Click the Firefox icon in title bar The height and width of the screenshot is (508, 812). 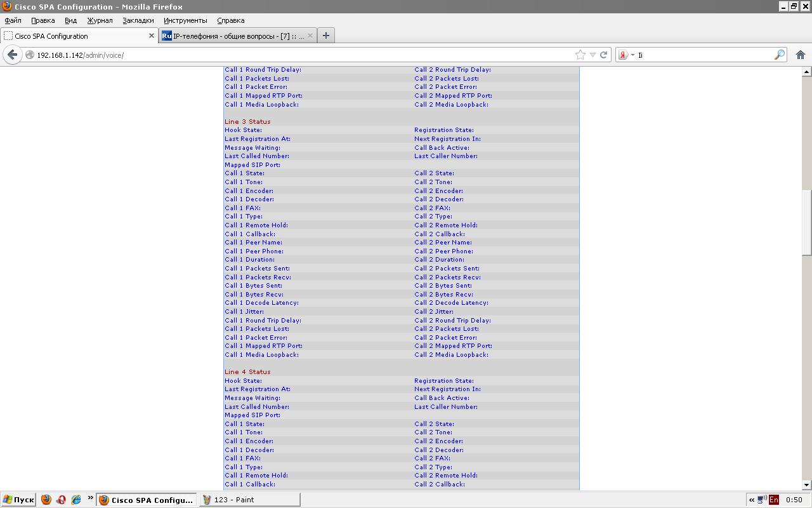pos(7,6)
